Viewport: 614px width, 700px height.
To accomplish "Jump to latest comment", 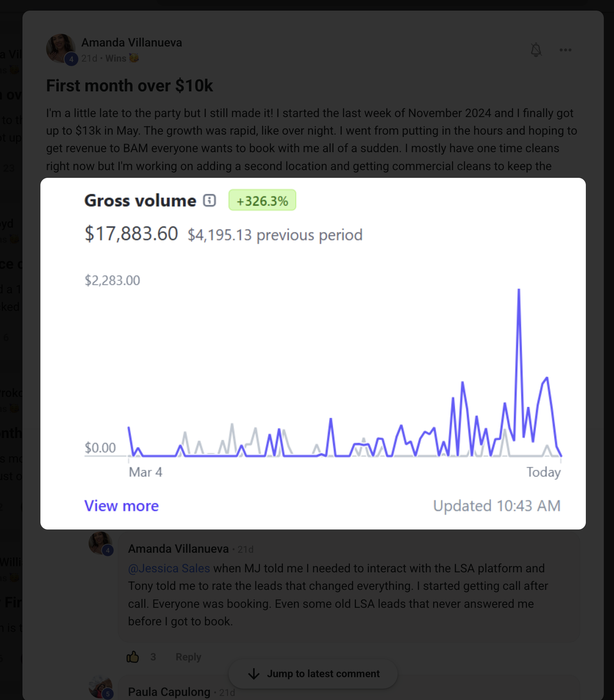I will pyautogui.click(x=313, y=674).
